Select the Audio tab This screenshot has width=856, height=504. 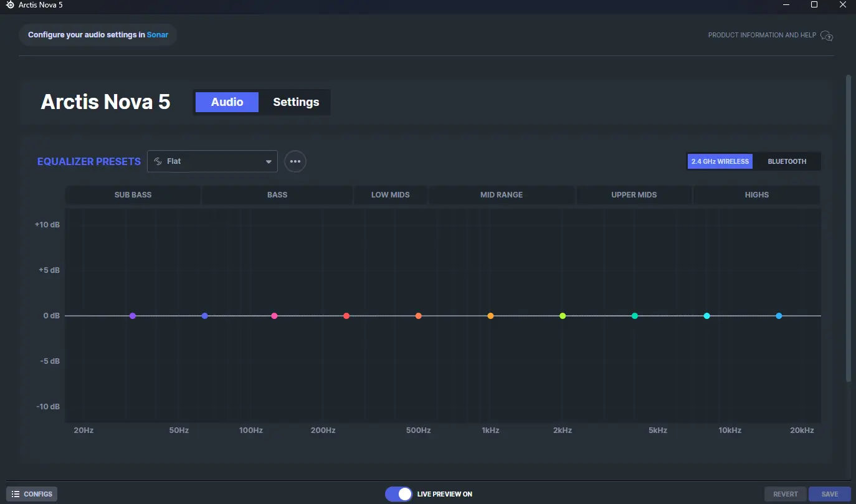227,102
